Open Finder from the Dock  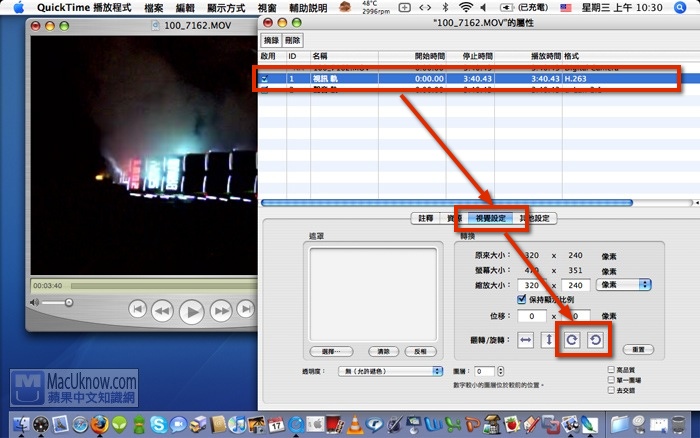click(x=21, y=424)
